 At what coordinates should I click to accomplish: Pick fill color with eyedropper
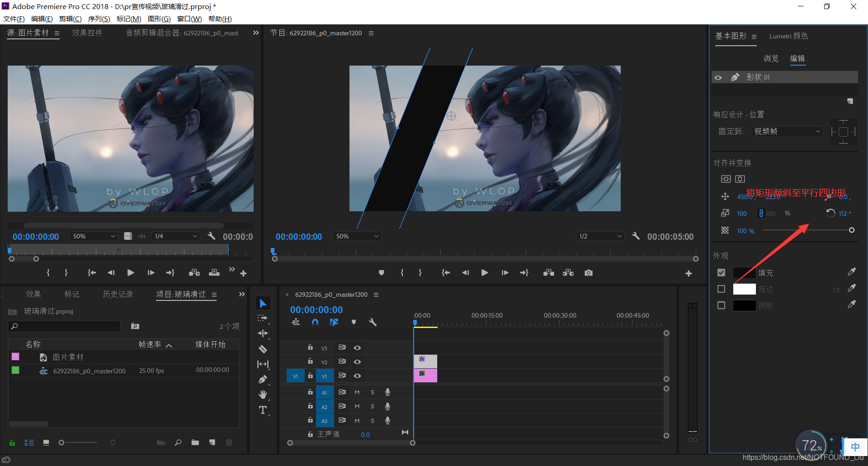(x=852, y=272)
